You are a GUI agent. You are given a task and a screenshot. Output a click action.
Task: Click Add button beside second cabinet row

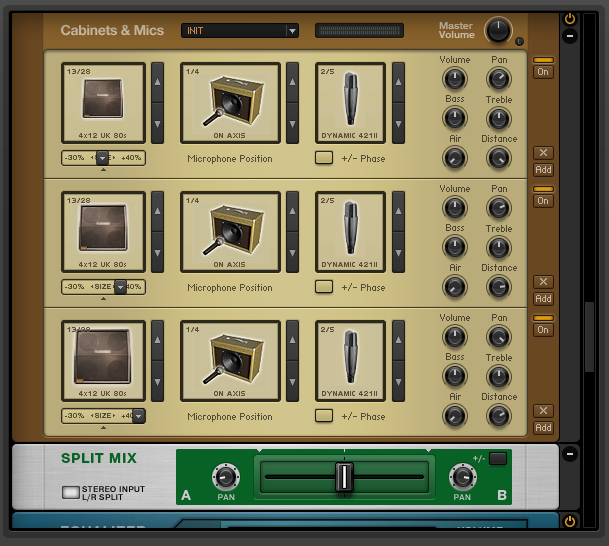click(x=543, y=299)
